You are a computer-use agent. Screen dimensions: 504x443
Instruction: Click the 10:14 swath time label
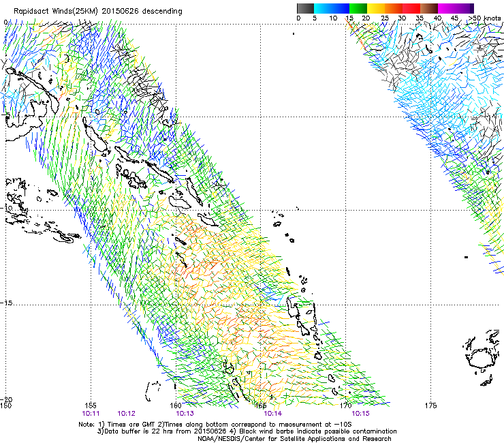pyautogui.click(x=272, y=414)
